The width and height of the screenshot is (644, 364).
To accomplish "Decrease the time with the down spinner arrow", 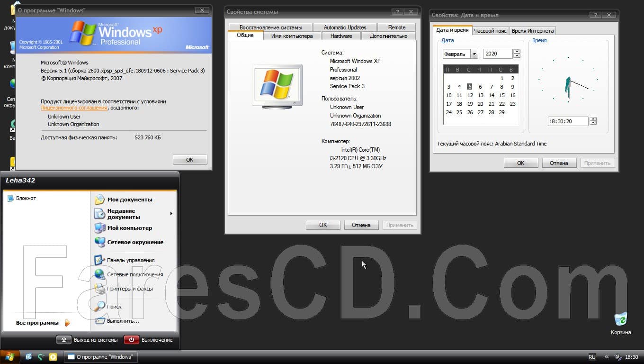I will (593, 124).
